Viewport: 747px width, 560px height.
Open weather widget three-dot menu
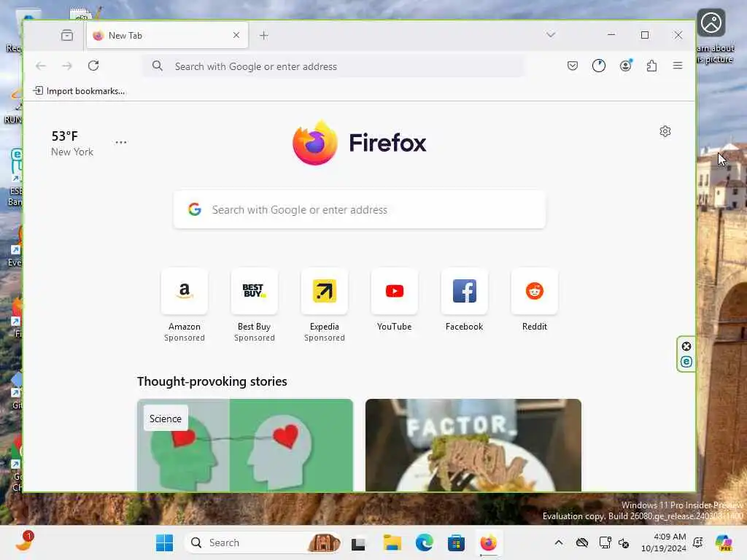[x=121, y=142]
